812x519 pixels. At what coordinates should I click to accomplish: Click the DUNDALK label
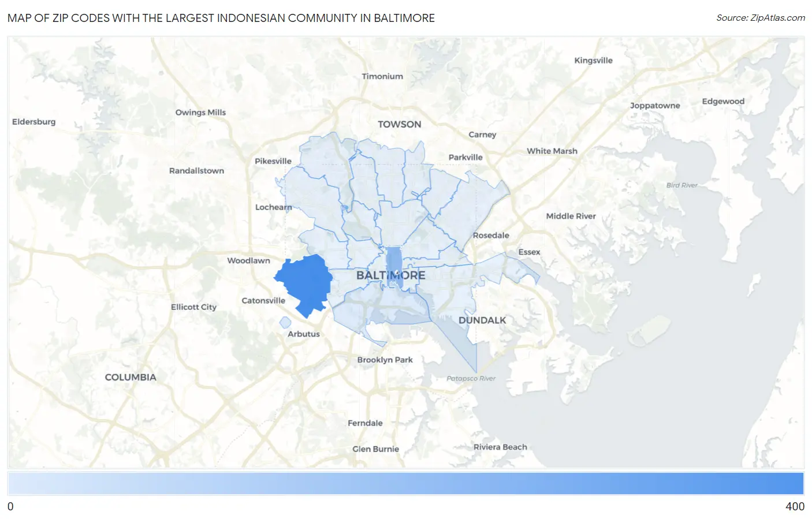pos(482,320)
